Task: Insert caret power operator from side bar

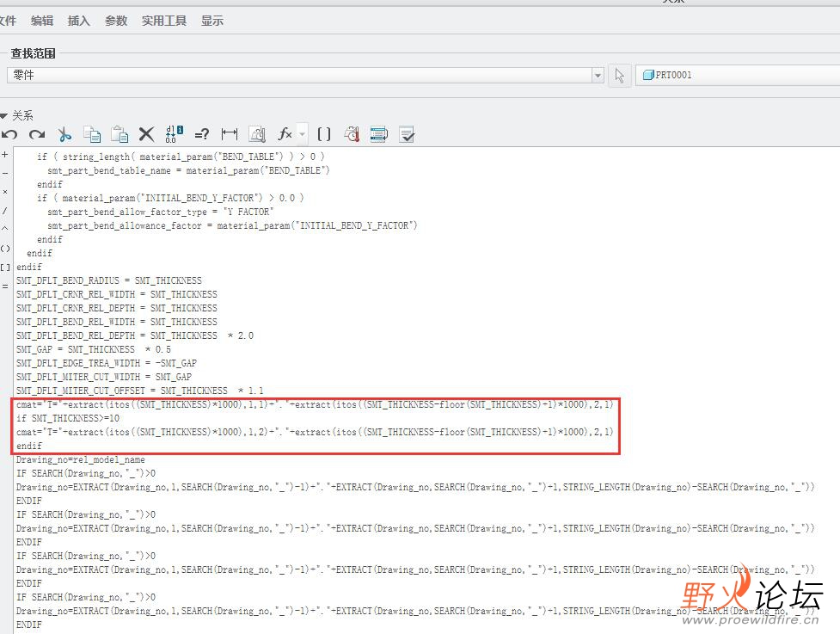Action: click(5, 228)
